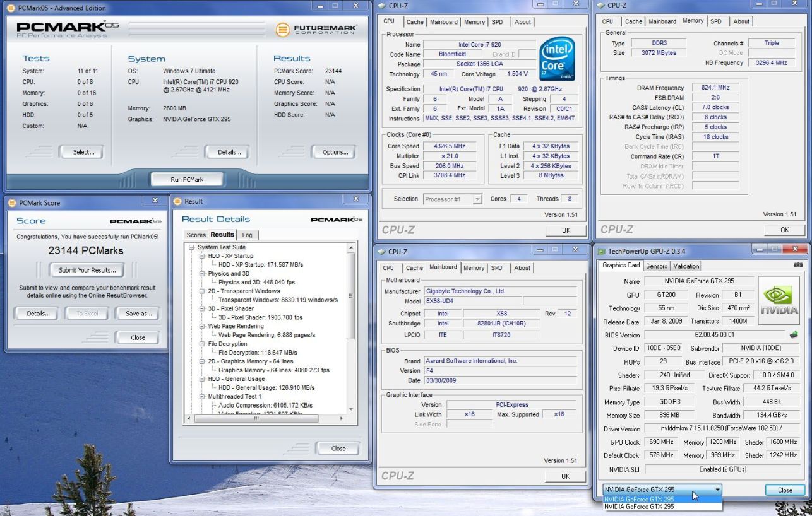Click title bar icon of CPU-Z Mainboard window

tap(381, 251)
